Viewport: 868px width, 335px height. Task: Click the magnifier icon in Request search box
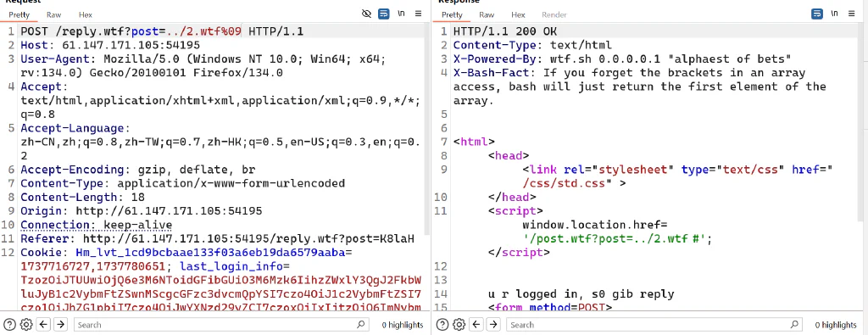click(x=361, y=325)
